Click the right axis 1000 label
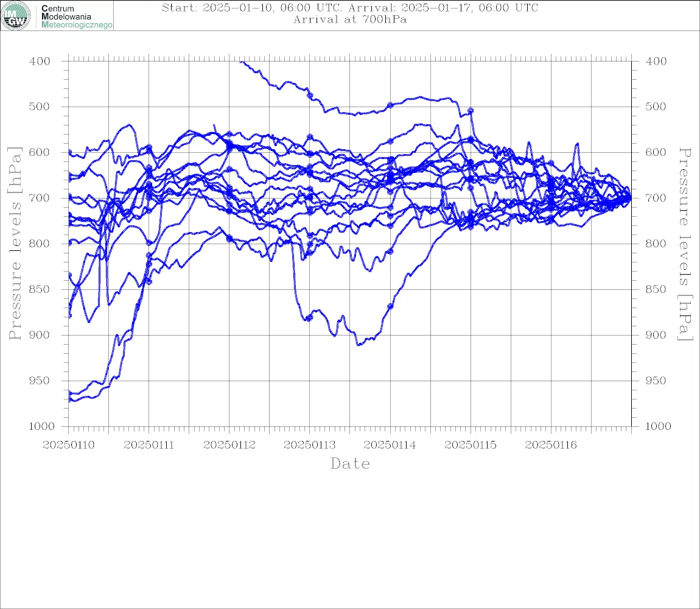This screenshot has width=700, height=609. 659,426
